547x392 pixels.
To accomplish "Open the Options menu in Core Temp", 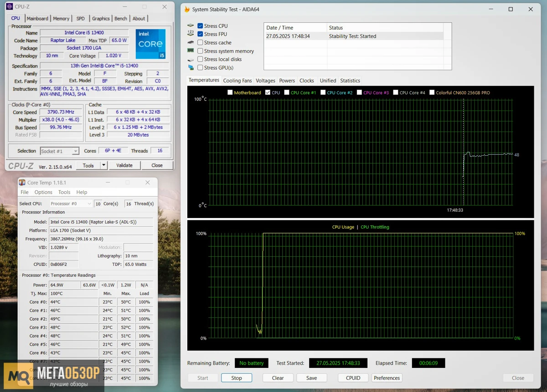I will (x=43, y=192).
